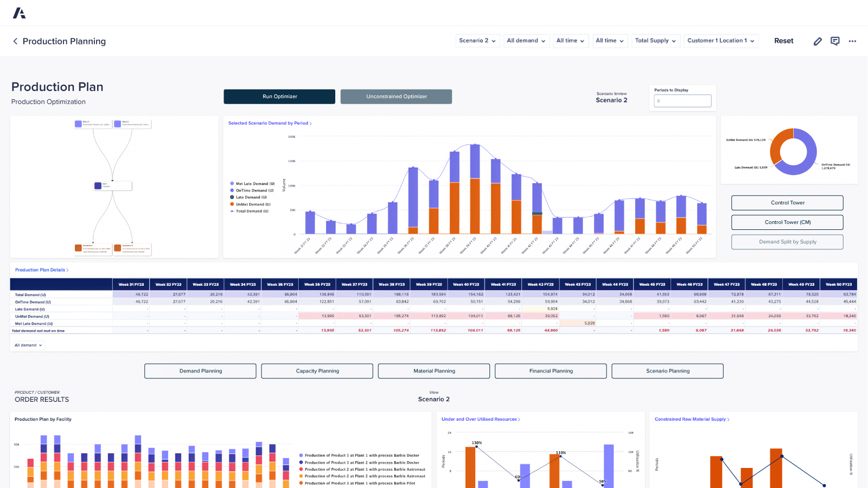The image size is (868, 488).
Task: Open the Production Plan Details link
Action: (42, 269)
